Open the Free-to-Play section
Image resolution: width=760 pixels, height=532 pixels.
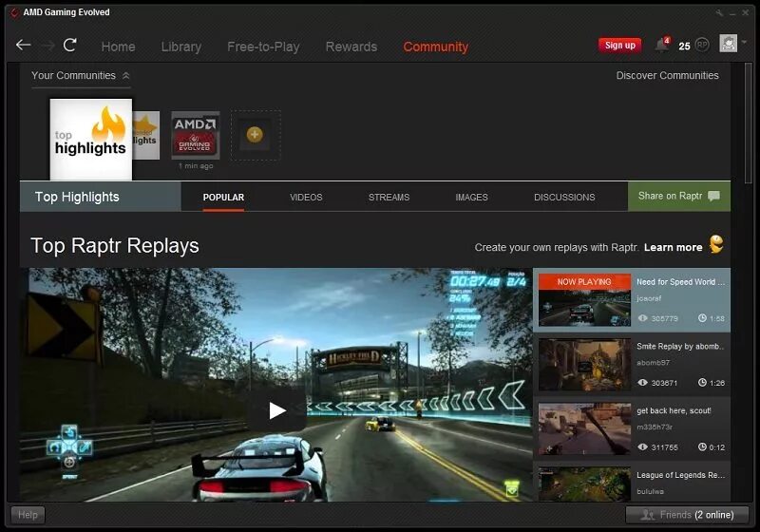point(263,47)
